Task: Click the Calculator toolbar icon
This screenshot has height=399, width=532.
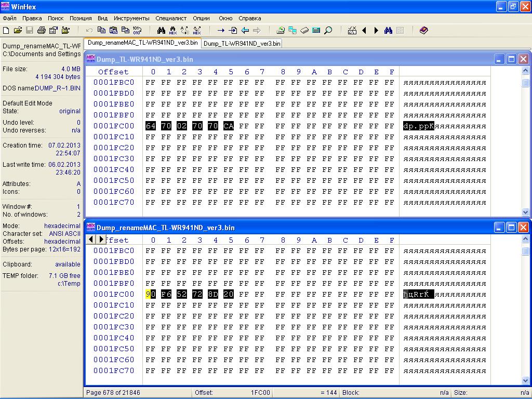Action: [316, 31]
